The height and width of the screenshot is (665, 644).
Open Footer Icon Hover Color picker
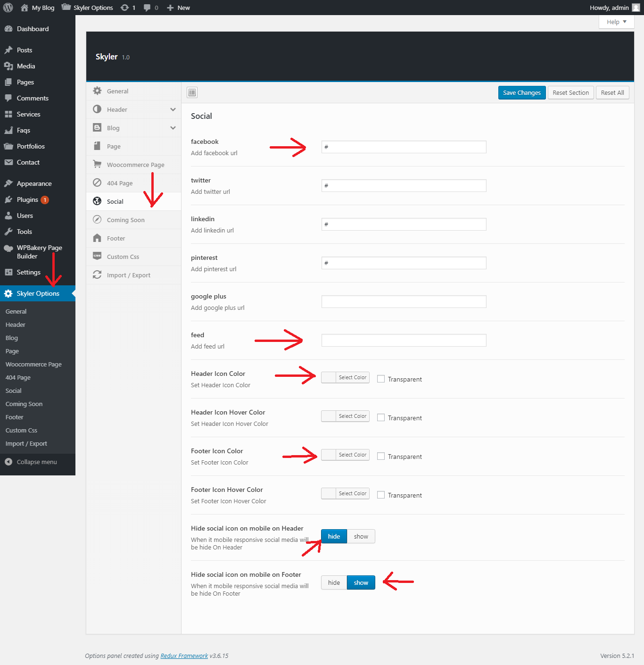345,493
